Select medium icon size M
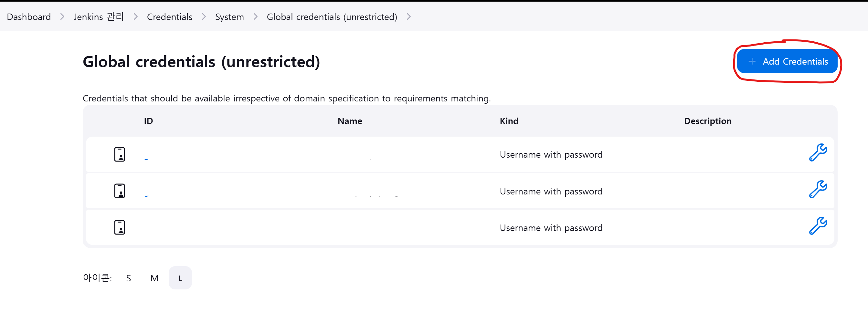 [x=154, y=278]
